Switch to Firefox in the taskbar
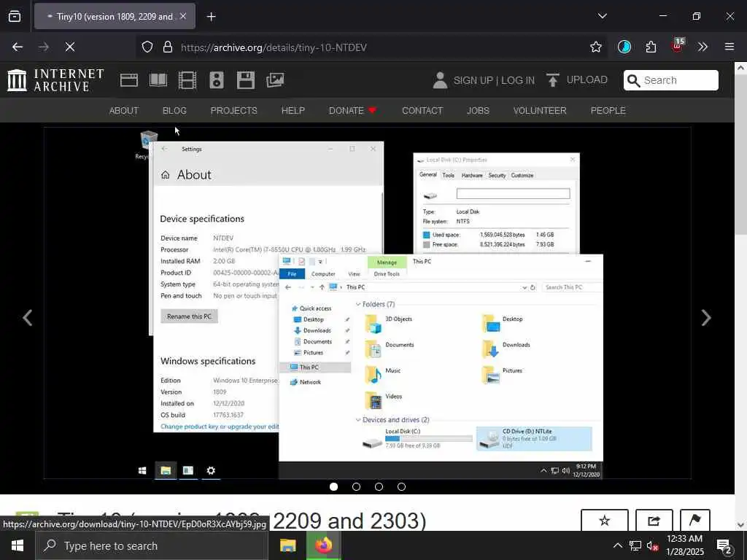Image resolution: width=747 pixels, height=560 pixels. [x=323, y=545]
